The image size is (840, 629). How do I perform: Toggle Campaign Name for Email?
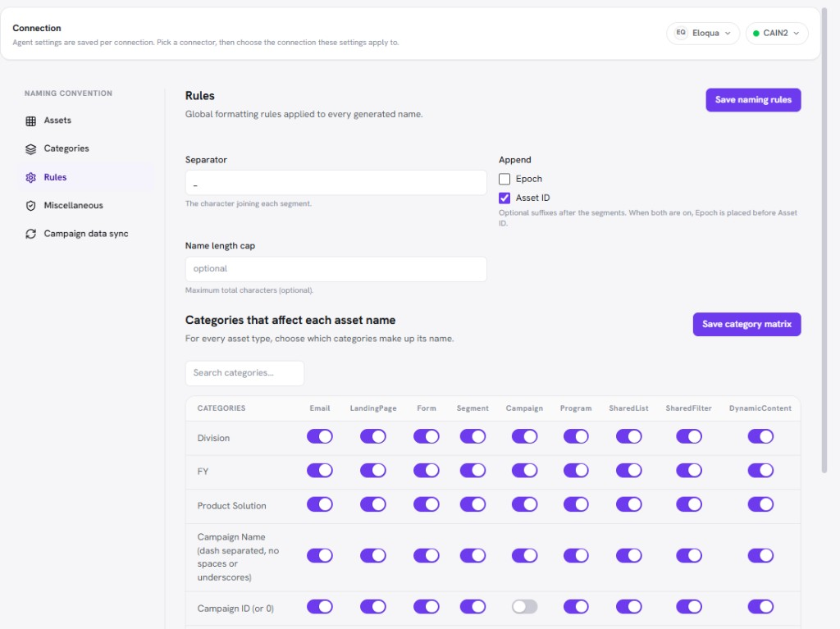[320, 555]
